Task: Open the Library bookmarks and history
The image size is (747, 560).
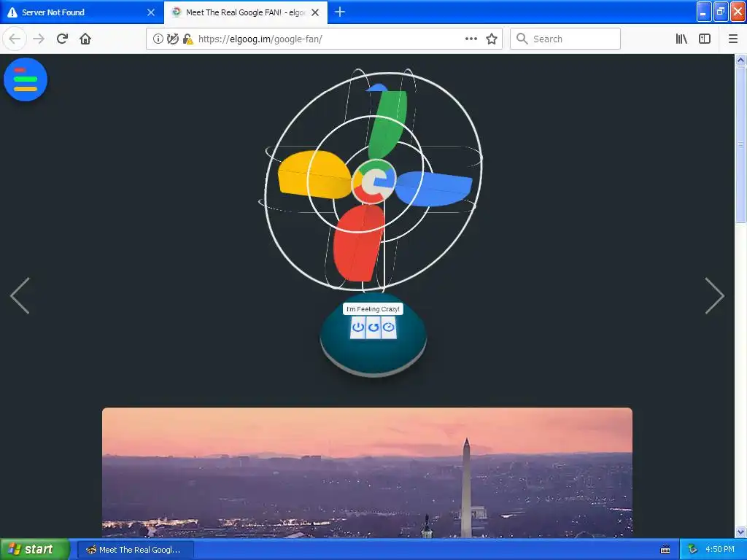Action: (681, 39)
